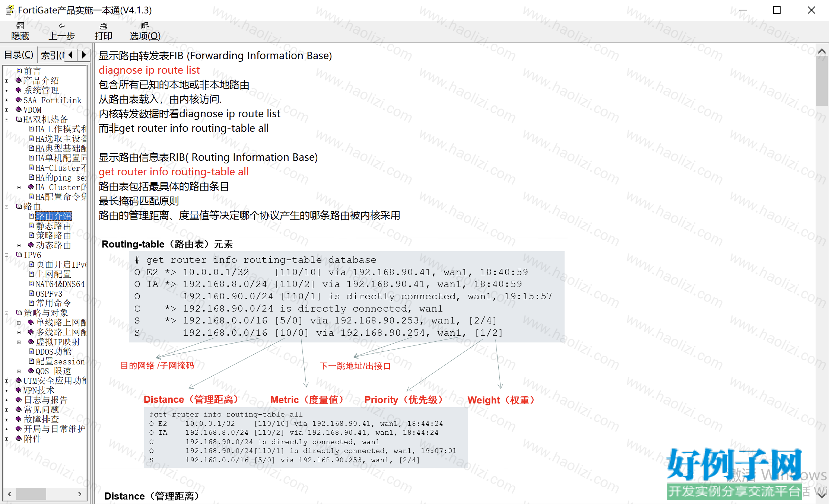Maximize the FortiGate help window
Image resolution: width=829 pixels, height=504 pixels.
coord(777,10)
